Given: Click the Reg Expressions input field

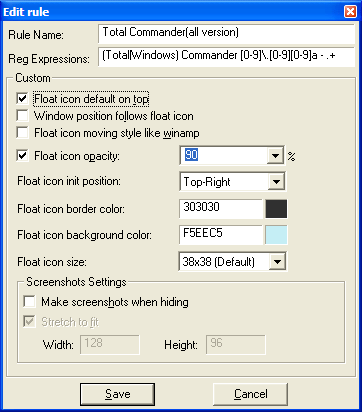Looking at the screenshot, I should coord(226,57).
